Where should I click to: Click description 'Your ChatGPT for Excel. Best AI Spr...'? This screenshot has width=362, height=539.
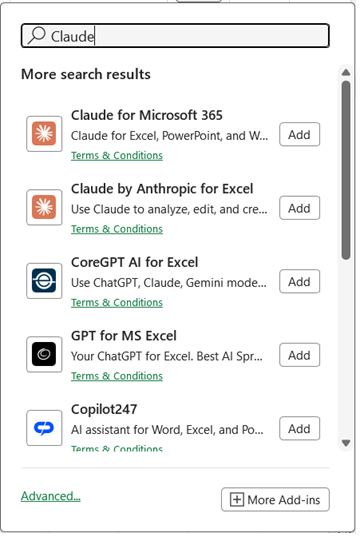[x=167, y=356]
